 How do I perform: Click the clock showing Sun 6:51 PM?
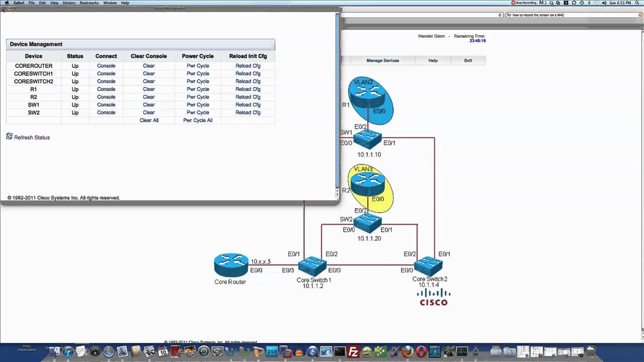coord(620,3)
